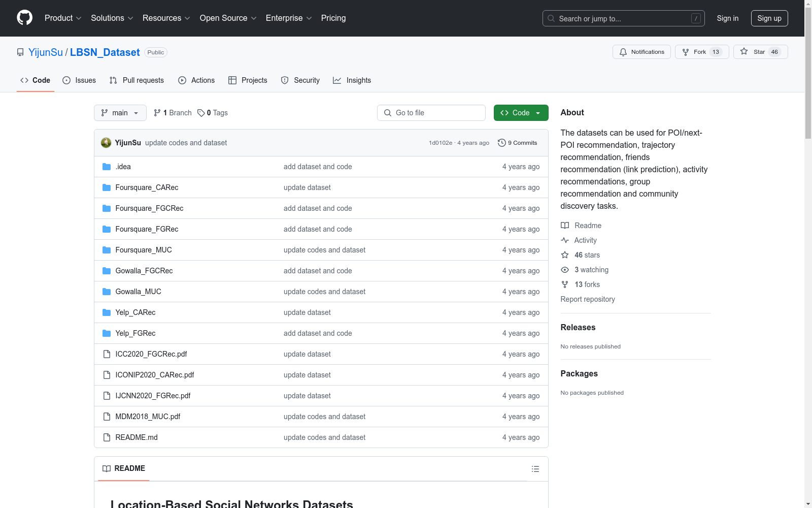Expand the Solutions menu
812x508 pixels.
click(112, 18)
